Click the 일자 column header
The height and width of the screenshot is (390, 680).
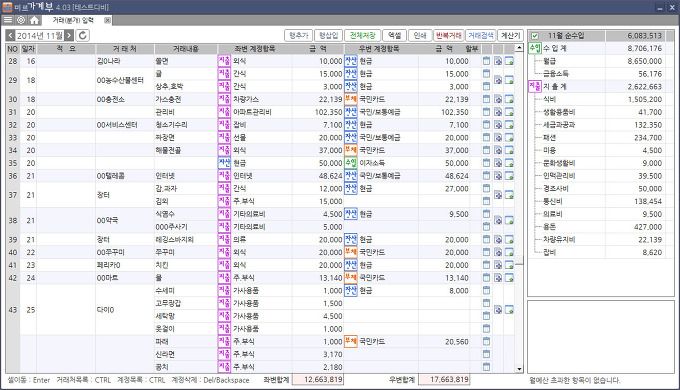pyautogui.click(x=28, y=49)
